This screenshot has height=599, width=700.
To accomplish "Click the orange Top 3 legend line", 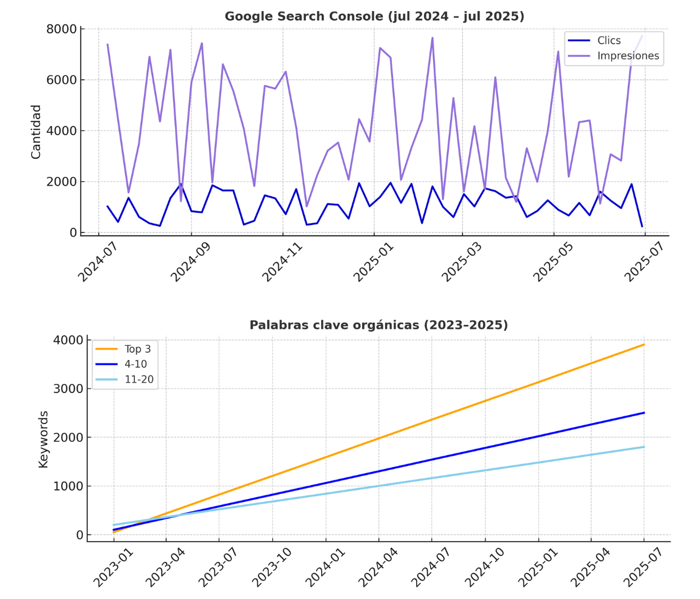I will click(106, 349).
